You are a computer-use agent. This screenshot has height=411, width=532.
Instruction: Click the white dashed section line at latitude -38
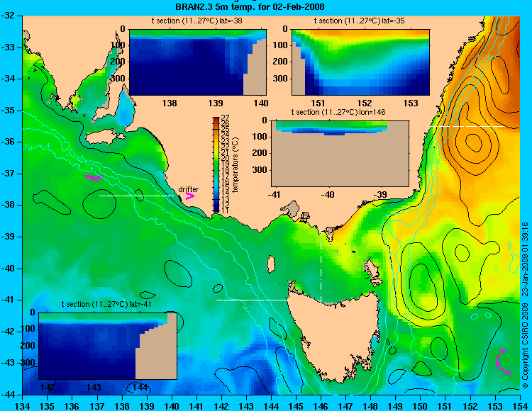[136, 196]
